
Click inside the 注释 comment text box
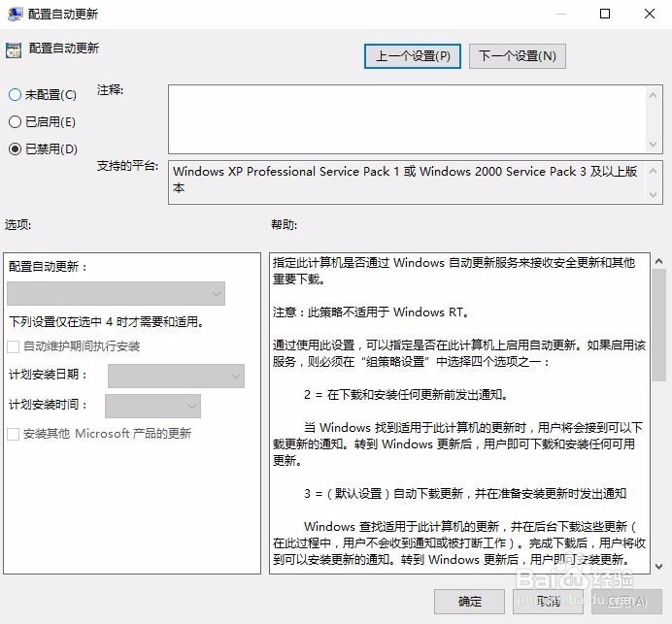point(407,119)
